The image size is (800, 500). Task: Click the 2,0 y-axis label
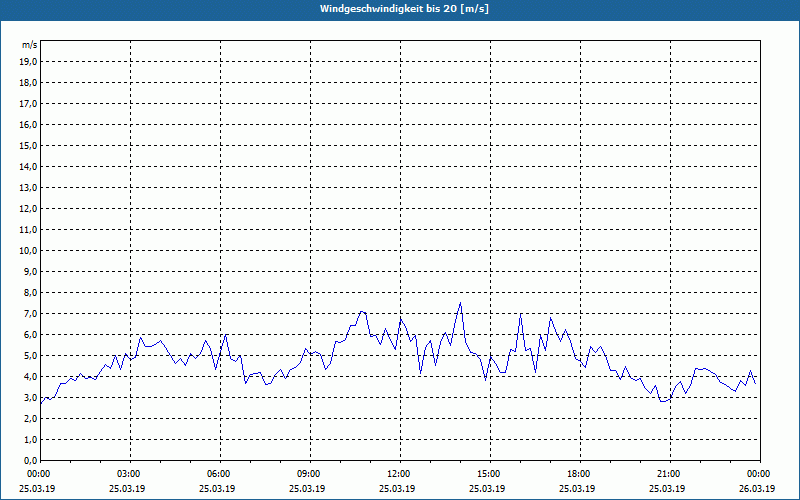tap(30, 418)
